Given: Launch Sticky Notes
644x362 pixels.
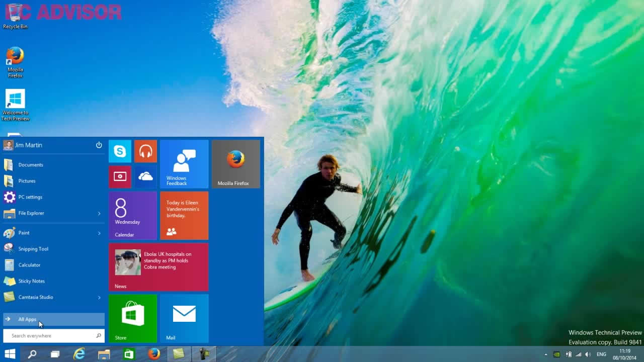Looking at the screenshot, I should pyautogui.click(x=32, y=281).
